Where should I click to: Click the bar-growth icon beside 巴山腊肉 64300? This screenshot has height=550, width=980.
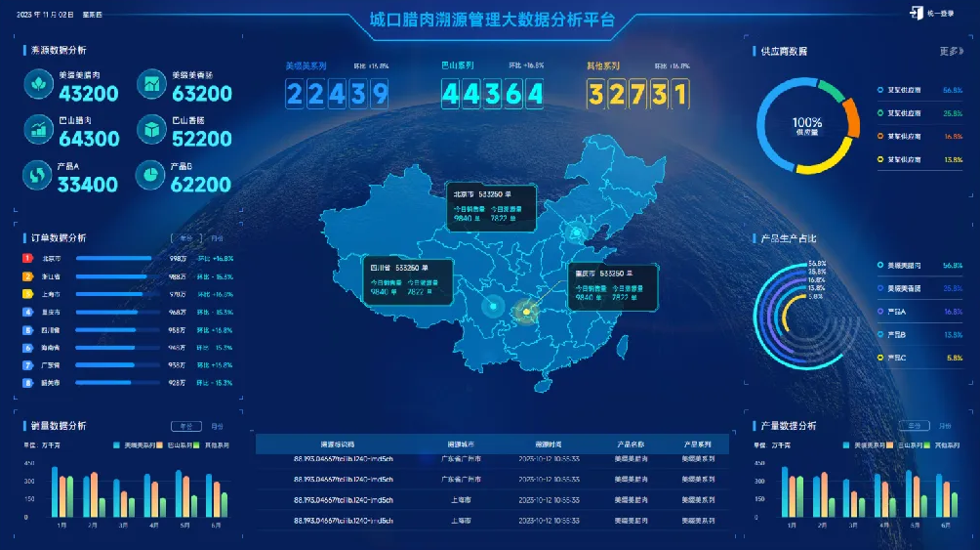pos(39,130)
